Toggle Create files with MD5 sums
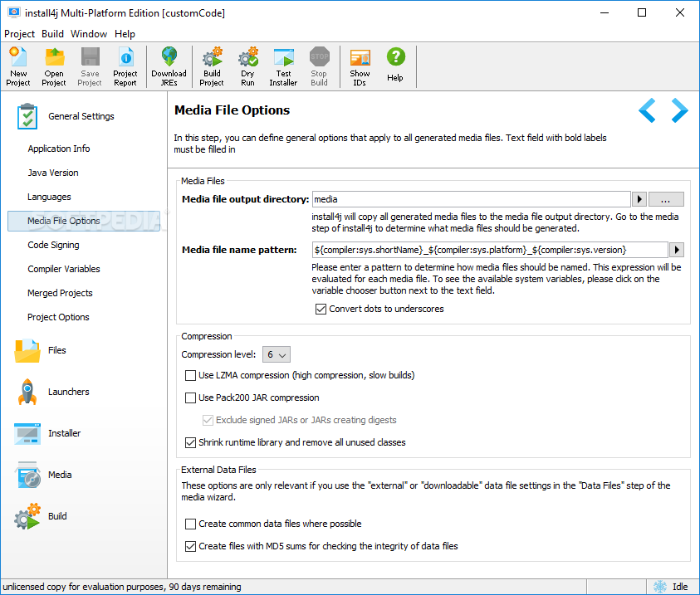Screen dimensions: 700x595 [x=191, y=546]
